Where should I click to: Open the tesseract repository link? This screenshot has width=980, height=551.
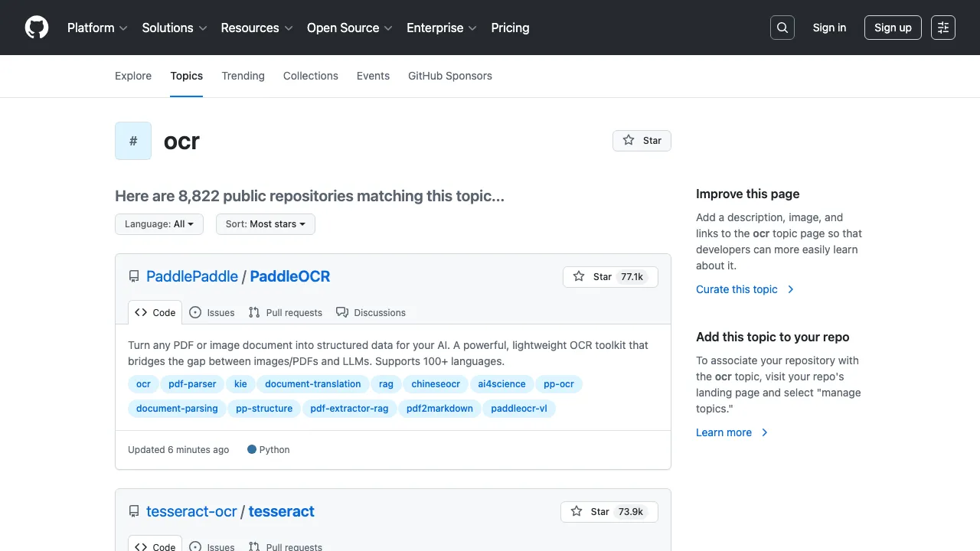click(x=282, y=511)
